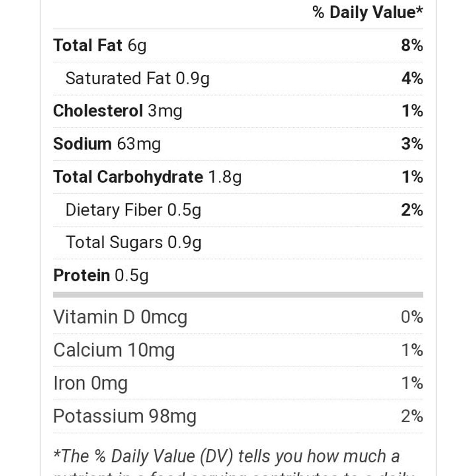Select the 'Protein 0.5g' label

[x=101, y=275]
